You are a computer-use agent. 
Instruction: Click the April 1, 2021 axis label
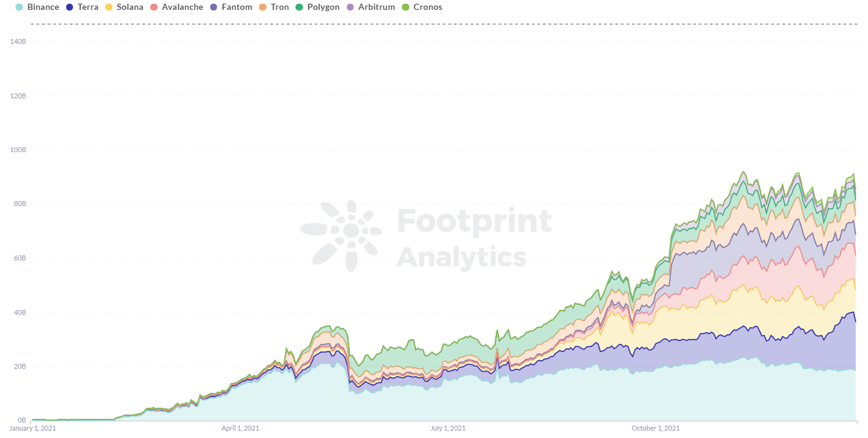(x=240, y=428)
